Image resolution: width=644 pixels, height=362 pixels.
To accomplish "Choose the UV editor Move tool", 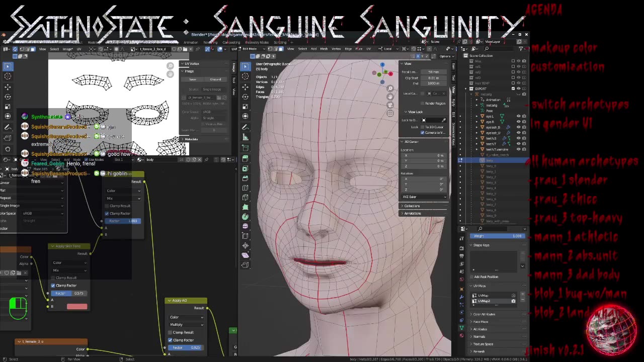I will pyautogui.click(x=8, y=87).
